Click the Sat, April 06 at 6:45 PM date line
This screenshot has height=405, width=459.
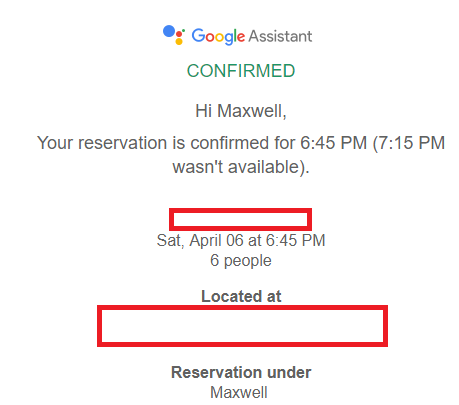241,241
